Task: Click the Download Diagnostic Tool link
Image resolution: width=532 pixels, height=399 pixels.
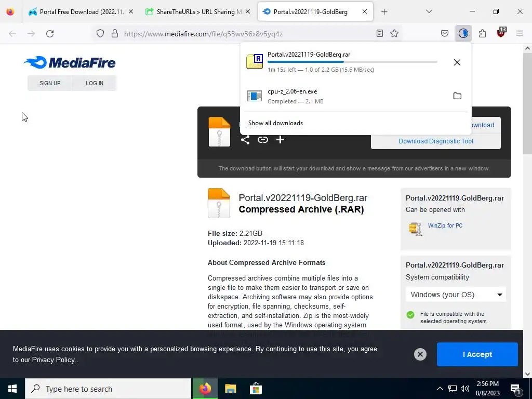Action: pyautogui.click(x=436, y=141)
